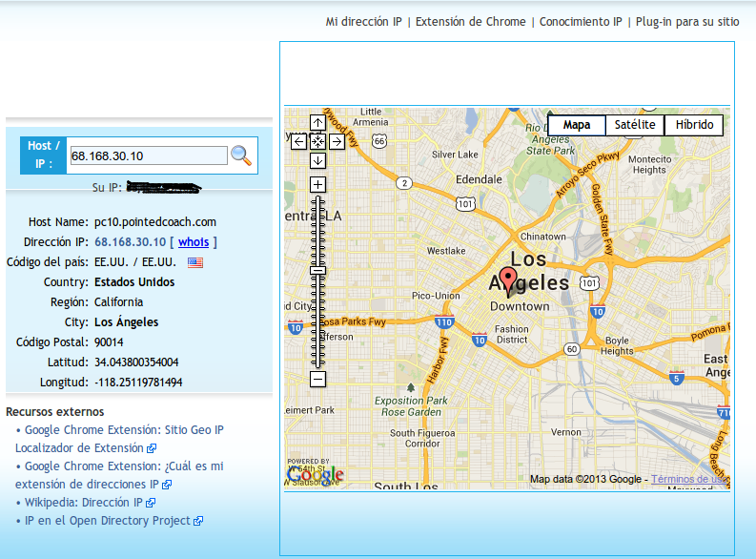Click the red location marker on Los Angeles
756x559 pixels.
click(x=508, y=279)
